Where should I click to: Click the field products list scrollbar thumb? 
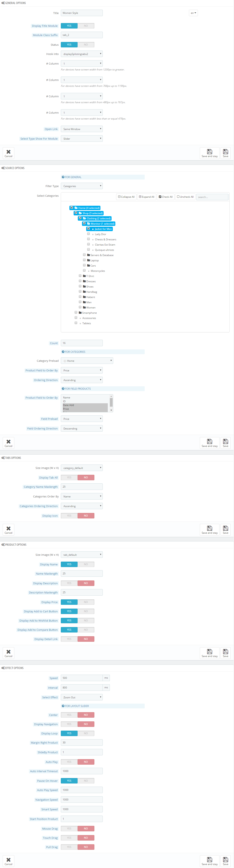[111, 402]
